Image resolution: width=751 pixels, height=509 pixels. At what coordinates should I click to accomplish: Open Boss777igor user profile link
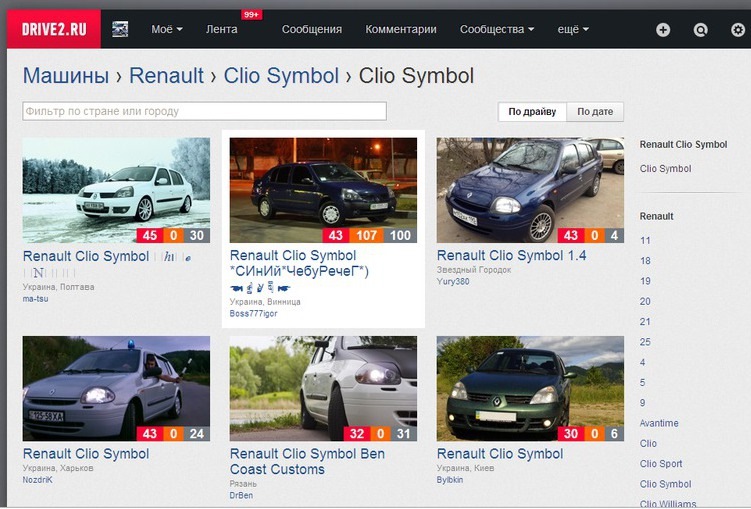tap(253, 314)
